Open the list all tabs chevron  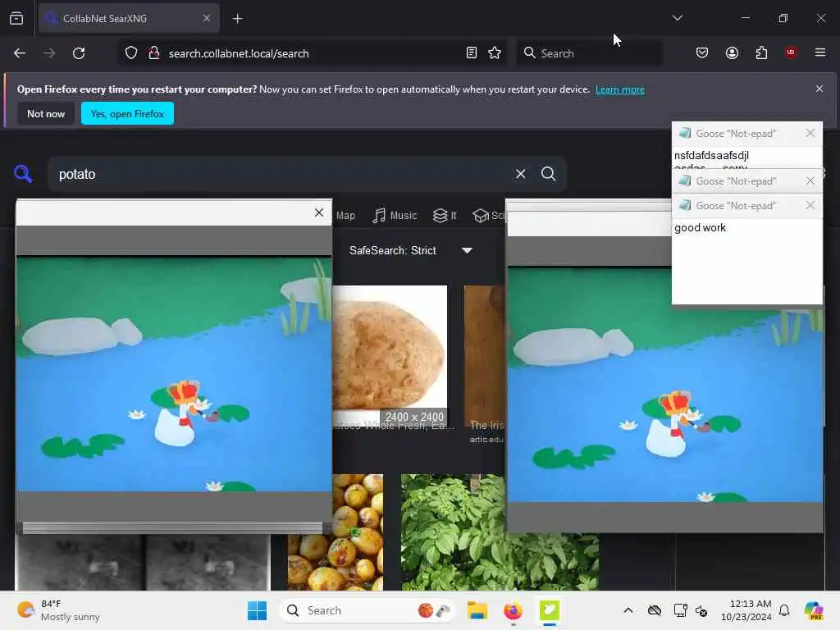pos(677,18)
